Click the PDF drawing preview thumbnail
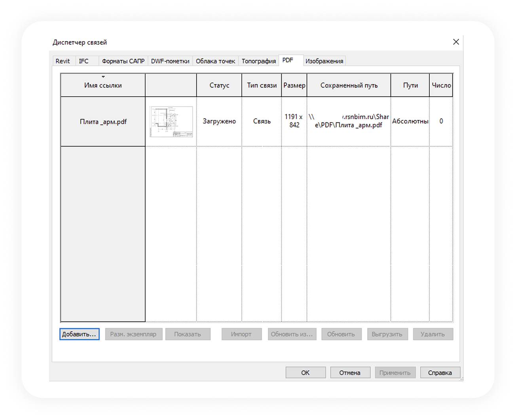 171,122
